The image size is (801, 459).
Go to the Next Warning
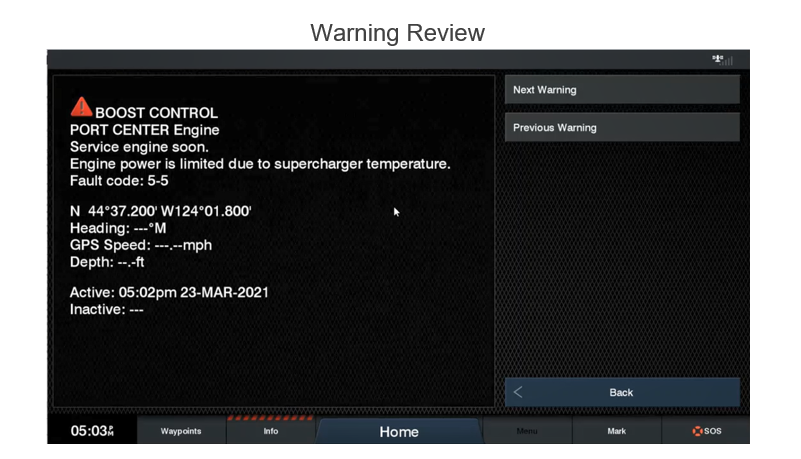pos(622,90)
